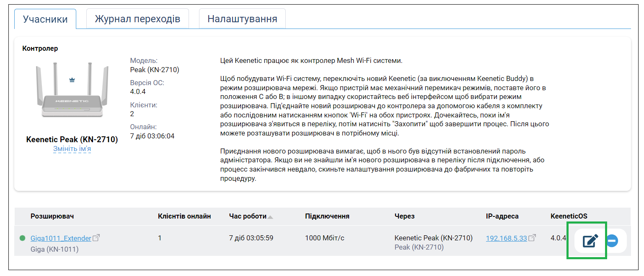Click the Підключення column header
644x276 pixels.
click(x=327, y=216)
